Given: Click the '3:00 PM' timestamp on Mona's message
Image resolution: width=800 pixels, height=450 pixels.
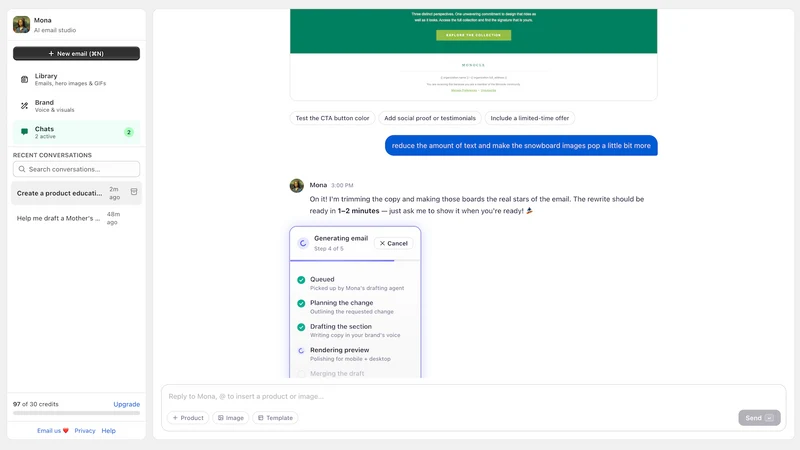Looking at the screenshot, I should tap(342, 185).
